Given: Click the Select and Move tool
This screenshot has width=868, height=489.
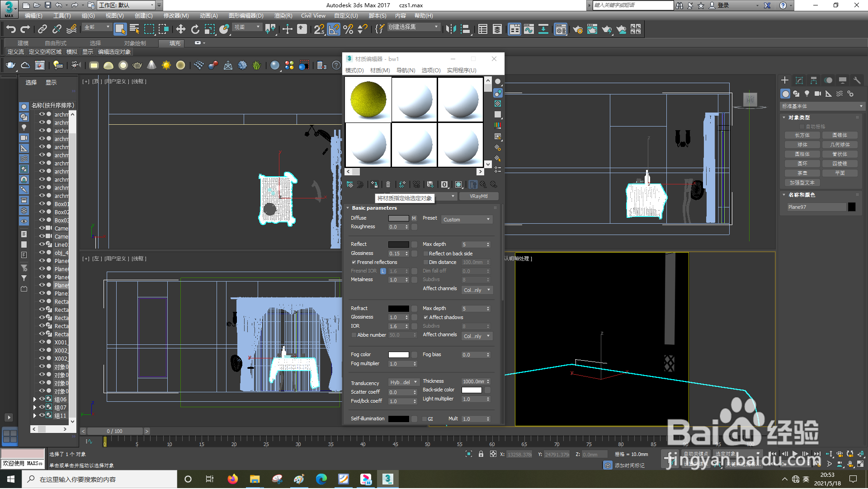Looking at the screenshot, I should (x=180, y=30).
